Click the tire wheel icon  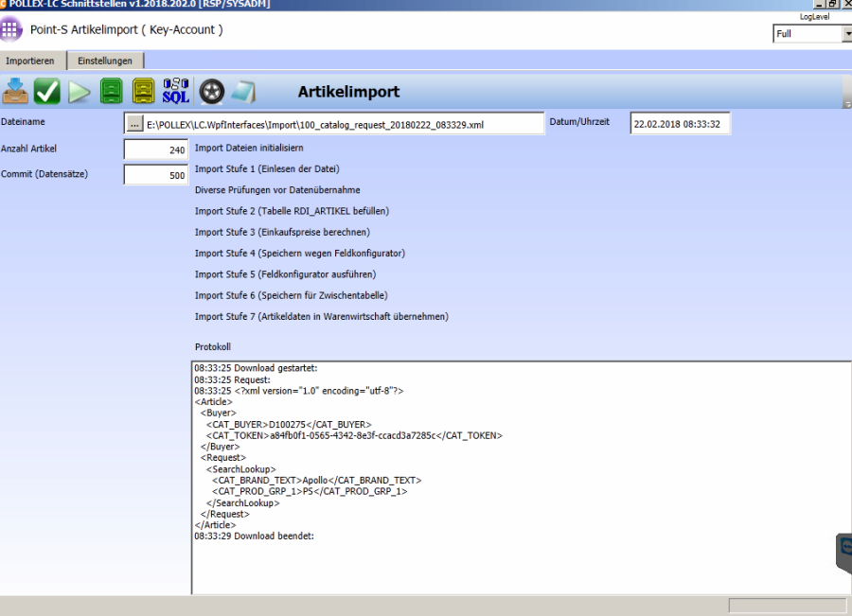[212, 92]
